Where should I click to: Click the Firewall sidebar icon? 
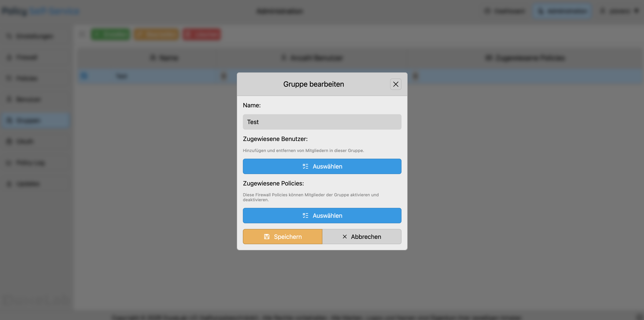point(9,57)
